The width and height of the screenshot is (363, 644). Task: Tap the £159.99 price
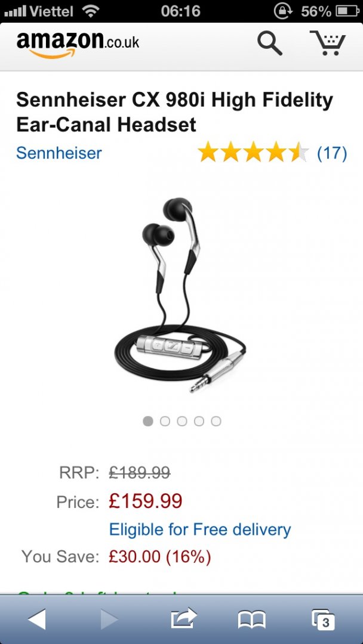pyautogui.click(x=146, y=501)
